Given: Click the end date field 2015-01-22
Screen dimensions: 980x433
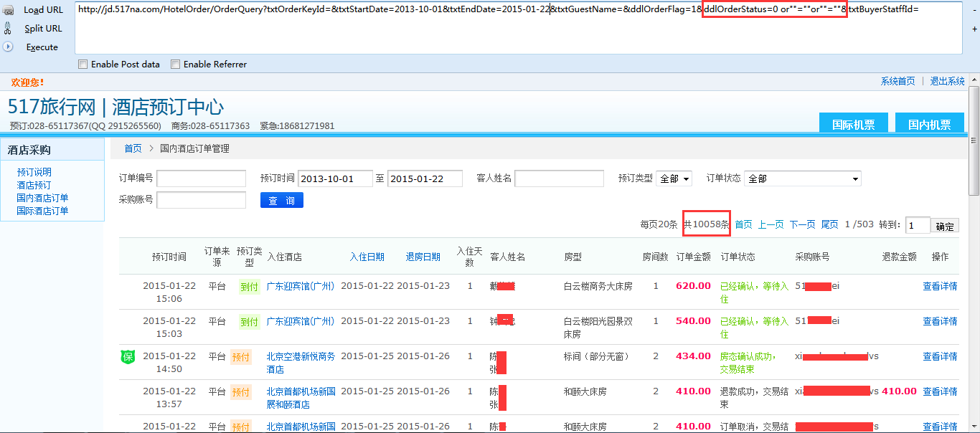Looking at the screenshot, I should point(425,179).
